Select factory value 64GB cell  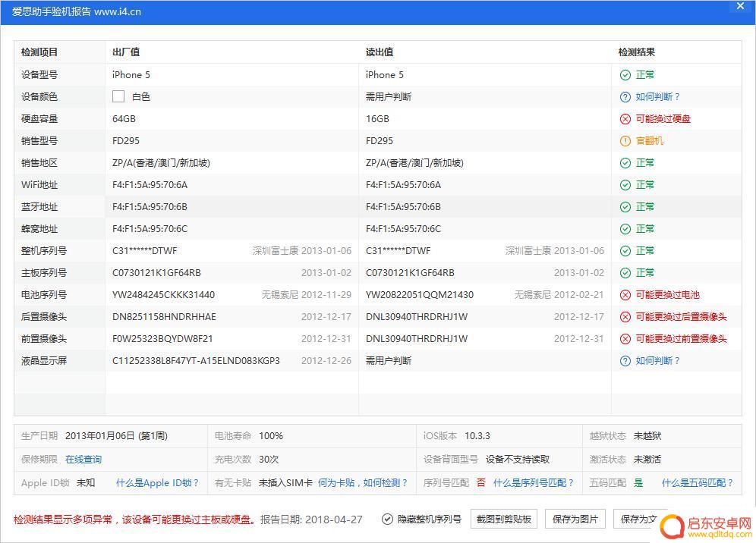coord(124,119)
